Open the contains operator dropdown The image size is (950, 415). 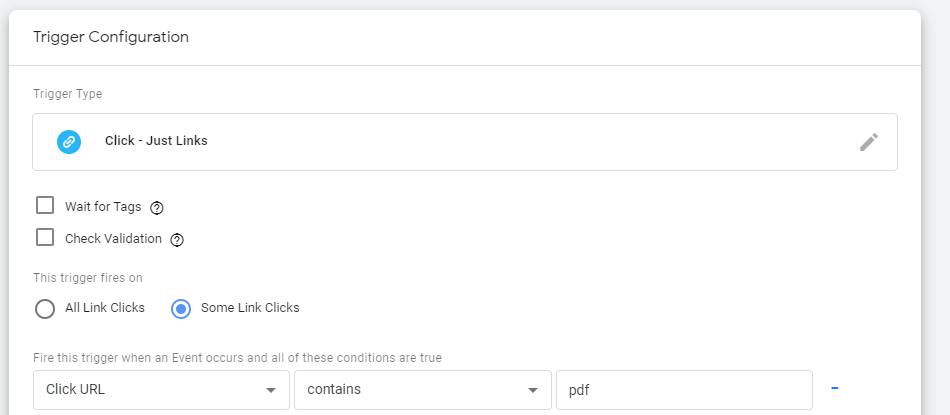[423, 390]
